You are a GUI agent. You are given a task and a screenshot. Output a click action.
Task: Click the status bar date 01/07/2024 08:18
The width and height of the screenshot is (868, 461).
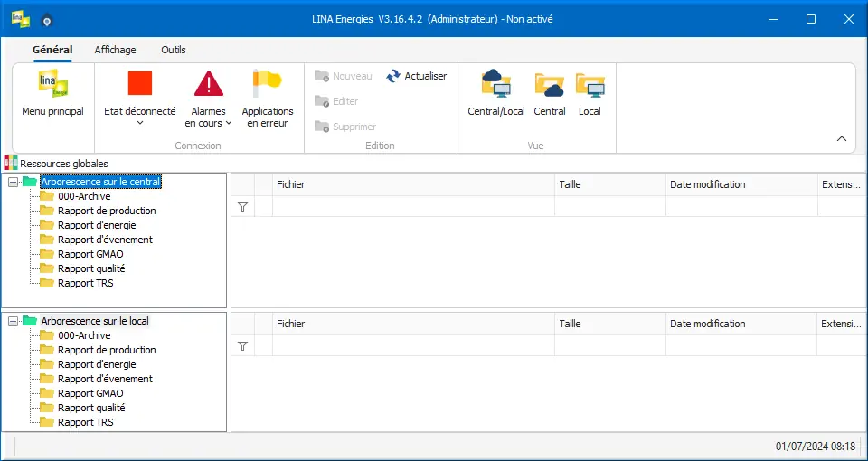(x=816, y=446)
